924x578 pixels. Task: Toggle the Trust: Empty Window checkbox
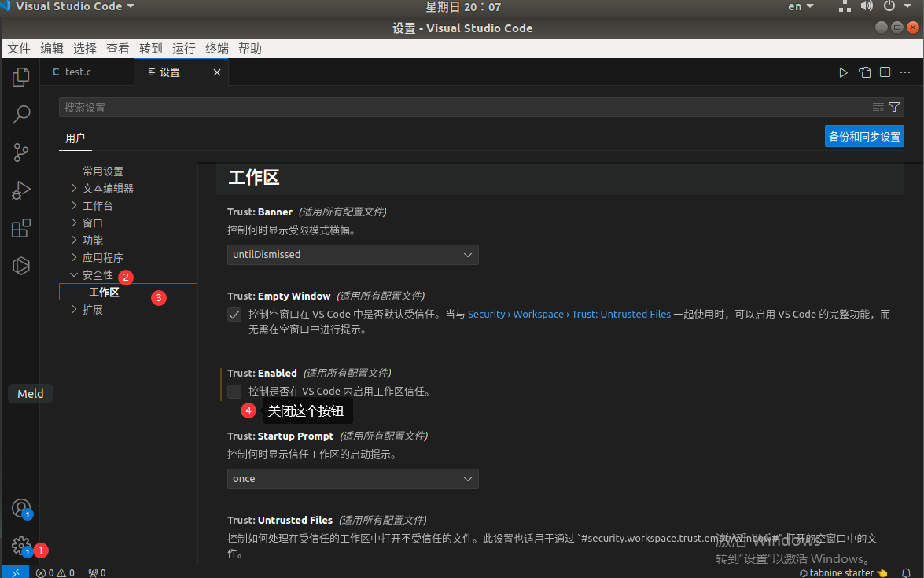coord(234,315)
